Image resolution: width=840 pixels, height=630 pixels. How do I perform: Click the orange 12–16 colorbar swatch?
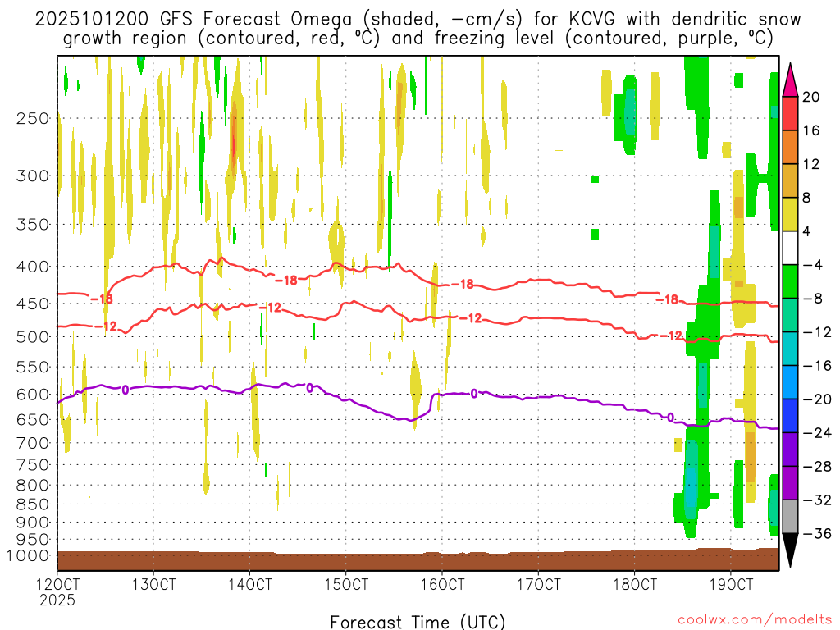tap(790, 148)
